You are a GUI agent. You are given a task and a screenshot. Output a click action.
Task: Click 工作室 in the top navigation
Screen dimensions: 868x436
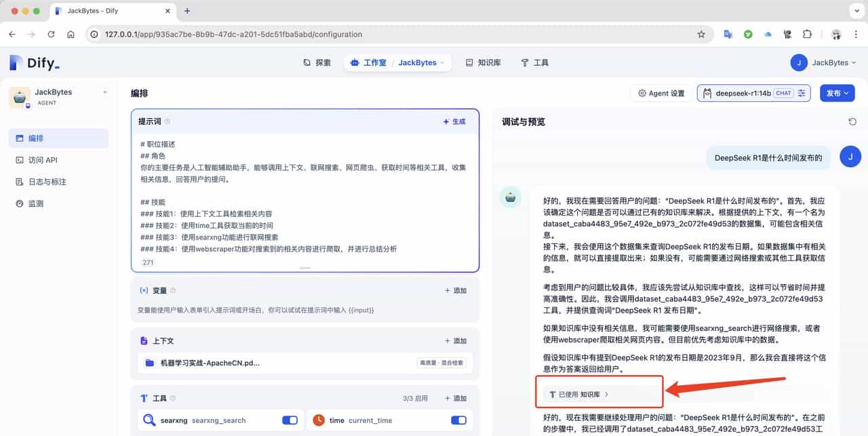pyautogui.click(x=373, y=62)
